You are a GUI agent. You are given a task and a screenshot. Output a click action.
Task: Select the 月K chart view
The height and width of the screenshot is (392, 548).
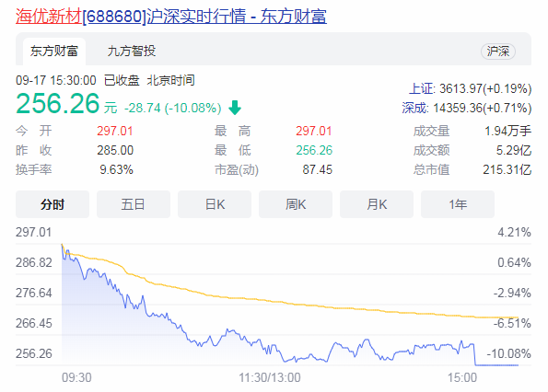pyautogui.click(x=377, y=204)
